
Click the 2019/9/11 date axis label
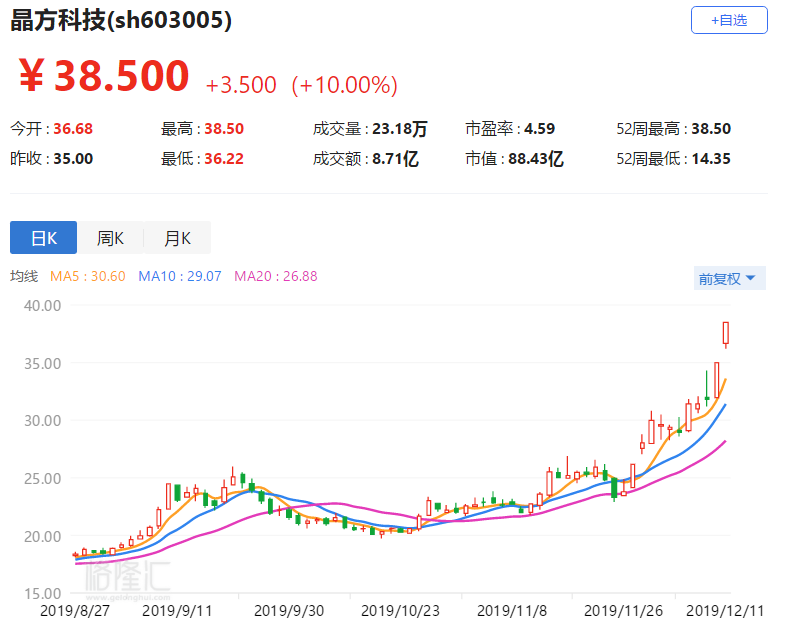[177, 611]
